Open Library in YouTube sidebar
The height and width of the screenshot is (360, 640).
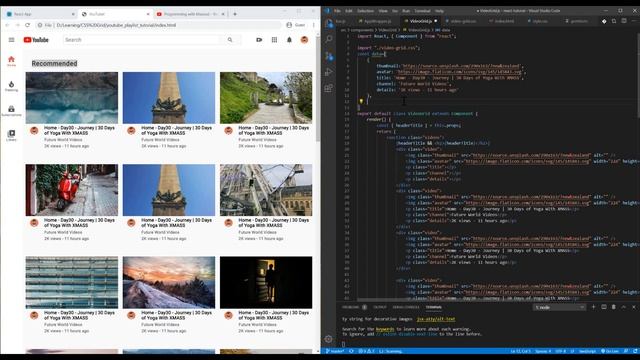click(x=11, y=136)
